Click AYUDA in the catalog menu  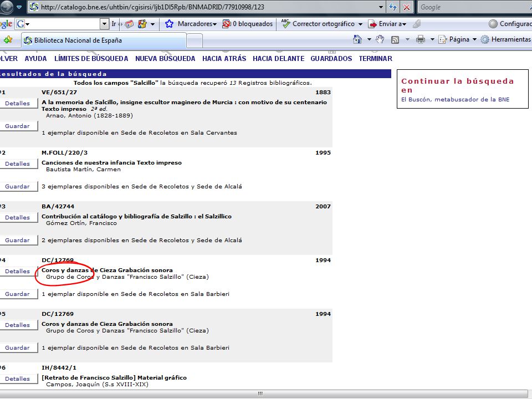click(x=35, y=58)
